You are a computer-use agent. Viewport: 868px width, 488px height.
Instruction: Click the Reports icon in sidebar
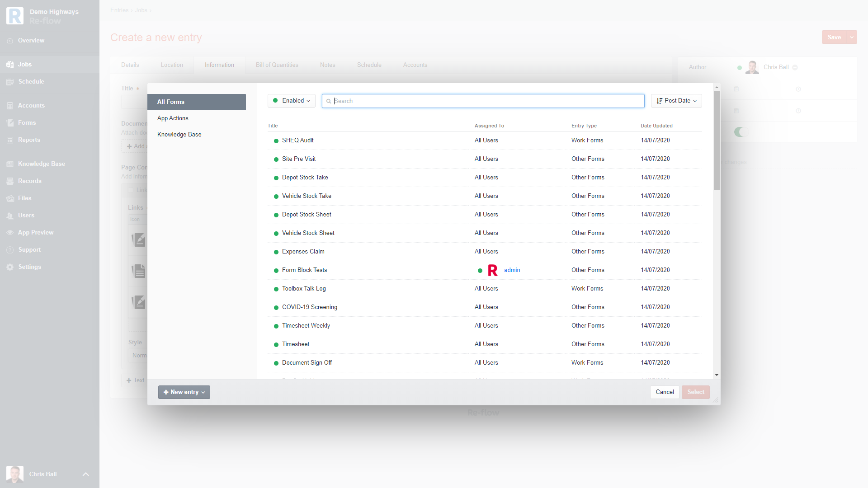10,140
